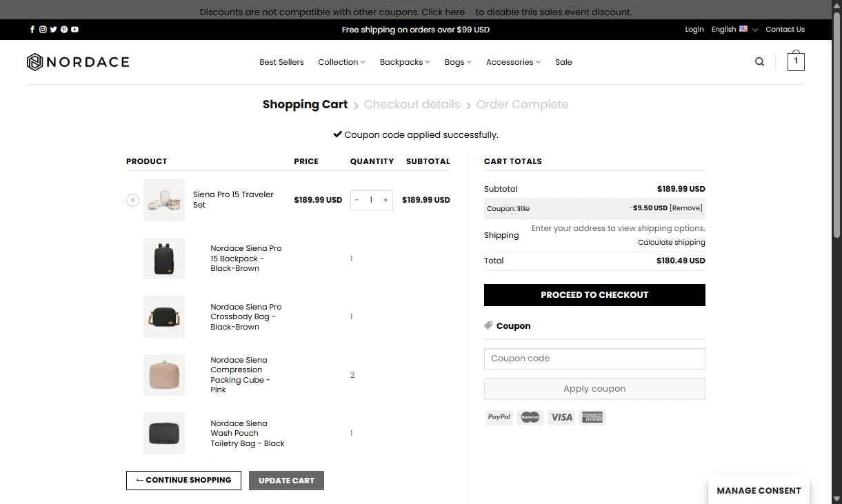
Task: Open the YouTube social icon
Action: 74,30
